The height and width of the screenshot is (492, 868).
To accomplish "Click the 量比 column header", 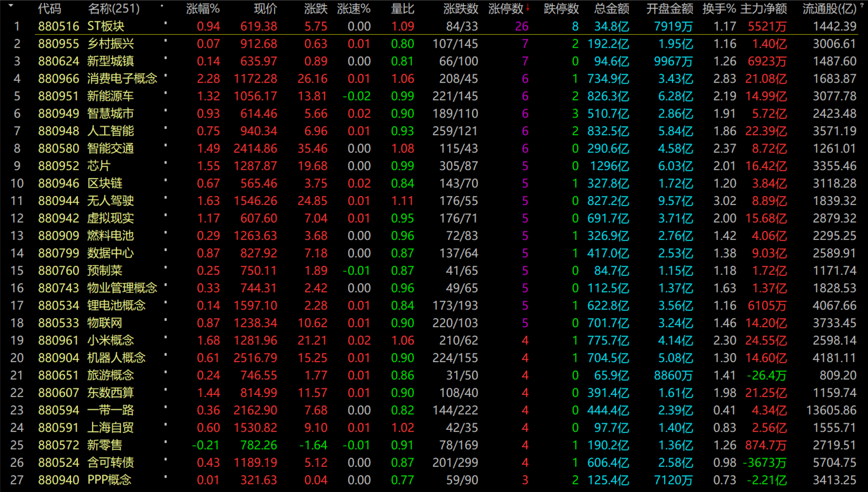I will coord(402,9).
